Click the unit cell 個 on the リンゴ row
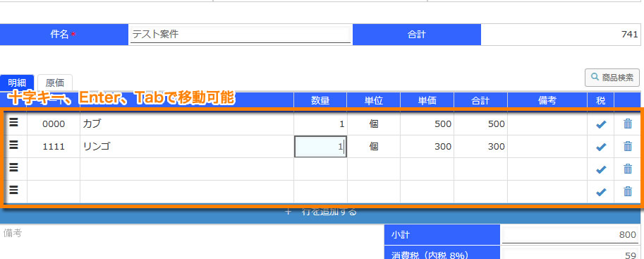The height and width of the screenshot is (259, 644). (374, 147)
